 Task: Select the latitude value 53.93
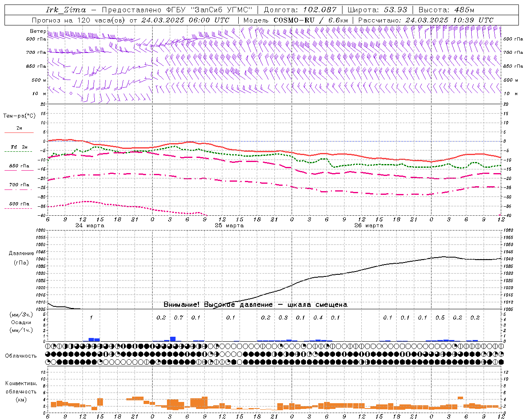[395, 10]
